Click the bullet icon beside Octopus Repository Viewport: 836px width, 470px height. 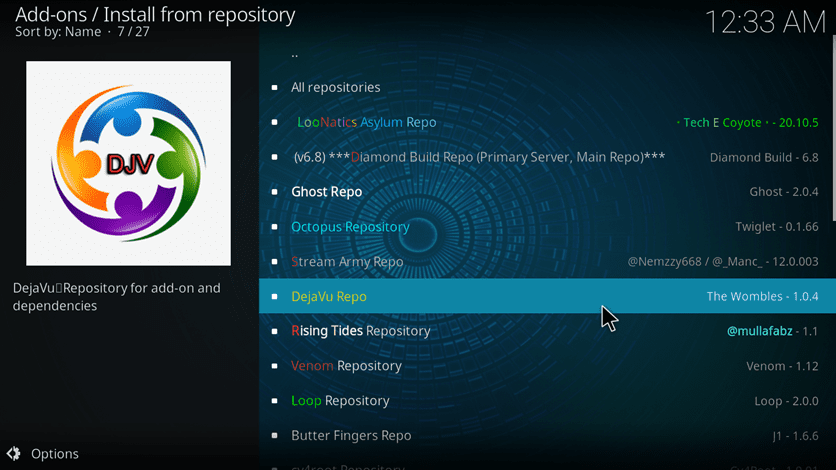coord(275,227)
